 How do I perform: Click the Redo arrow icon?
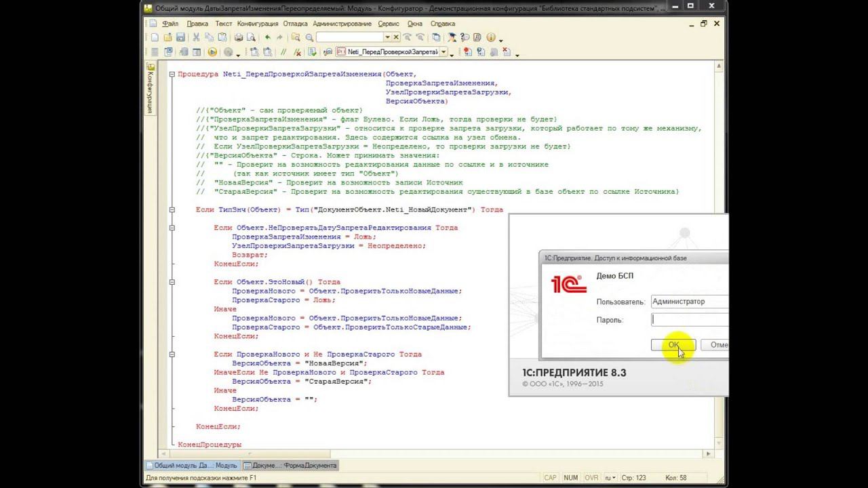point(279,37)
